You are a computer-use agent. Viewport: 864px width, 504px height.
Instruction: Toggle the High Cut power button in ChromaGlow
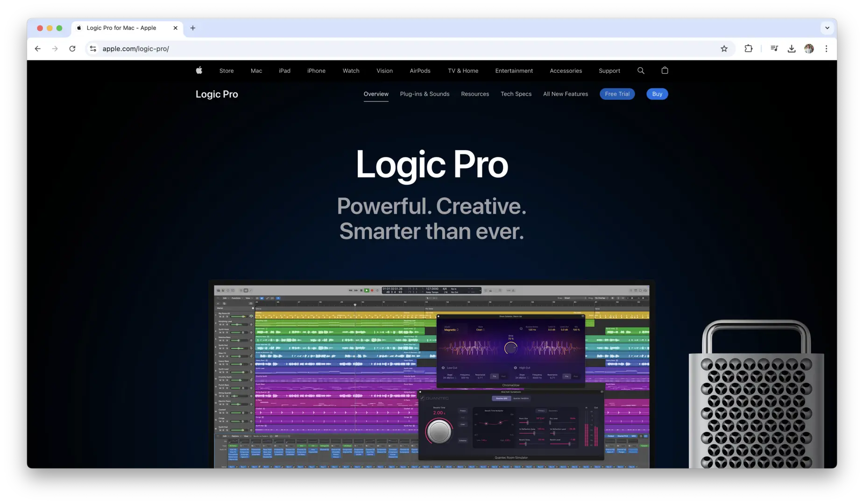click(516, 368)
